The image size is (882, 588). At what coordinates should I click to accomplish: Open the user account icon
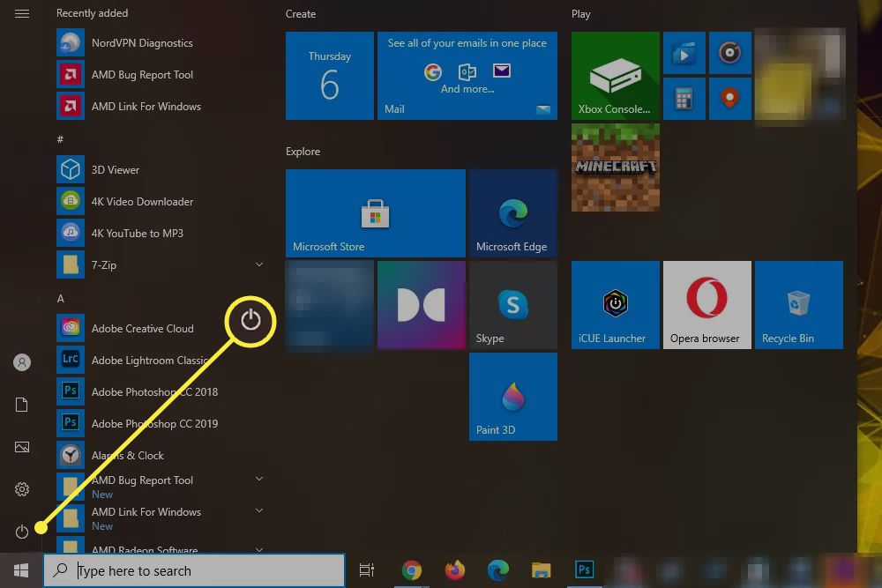(x=22, y=361)
